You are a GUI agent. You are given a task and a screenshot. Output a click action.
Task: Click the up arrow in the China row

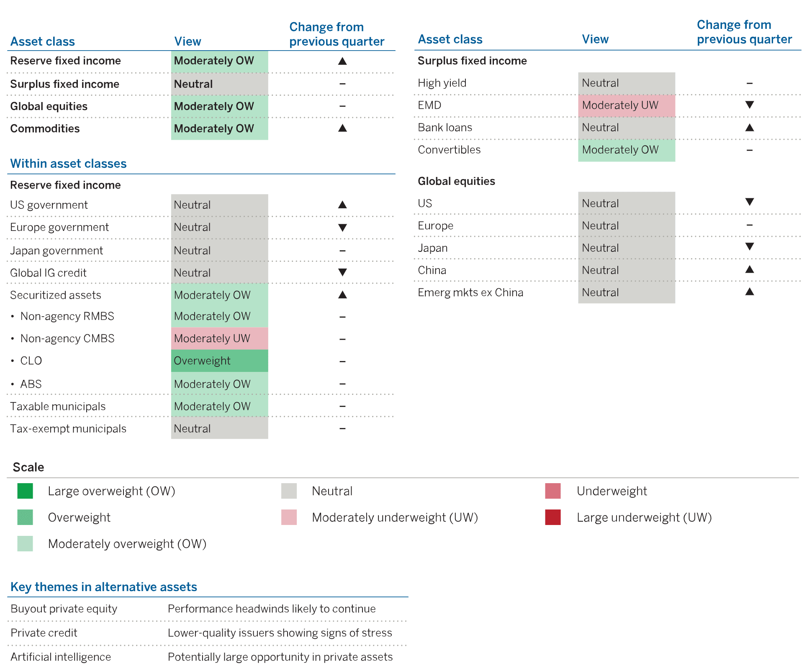(x=750, y=269)
